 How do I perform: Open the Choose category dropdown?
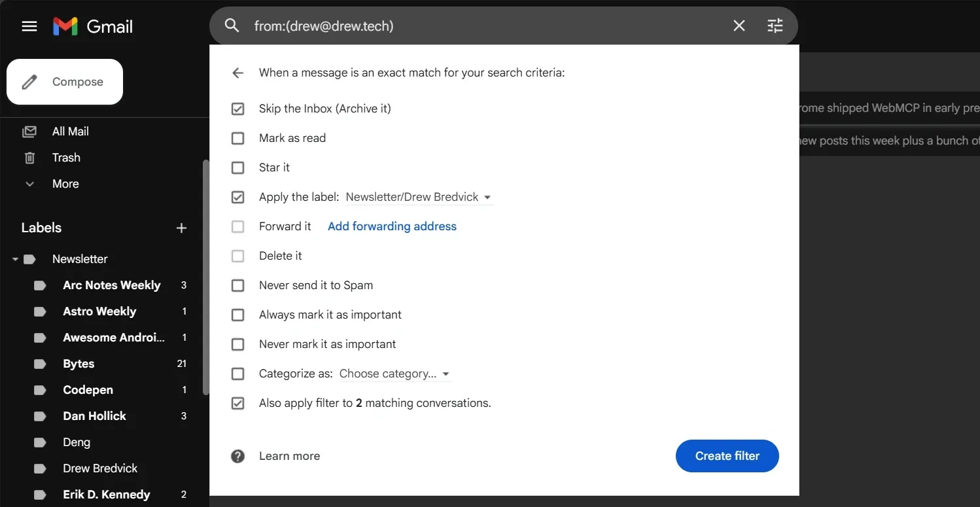point(395,374)
